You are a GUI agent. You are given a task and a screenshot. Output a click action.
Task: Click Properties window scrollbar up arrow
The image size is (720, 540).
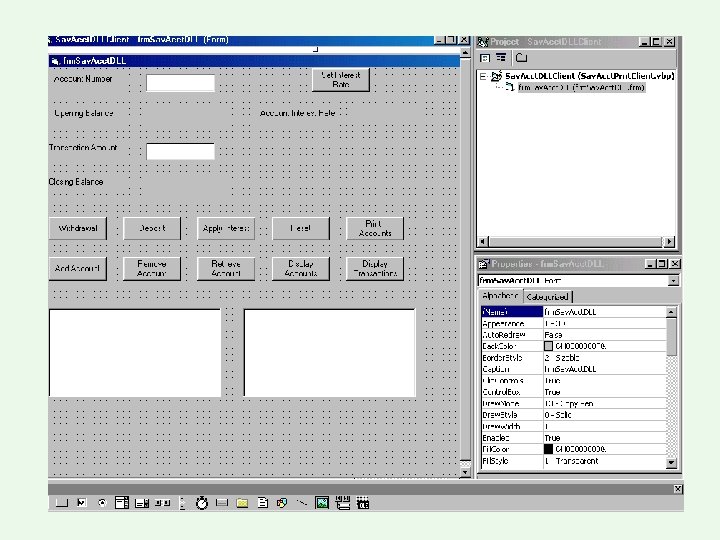tap(671, 312)
